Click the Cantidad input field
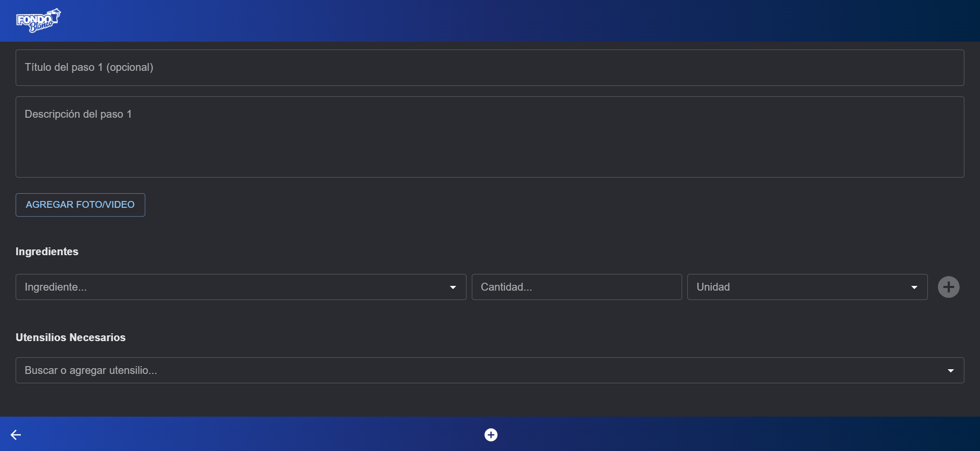Image resolution: width=980 pixels, height=451 pixels. 577,287
